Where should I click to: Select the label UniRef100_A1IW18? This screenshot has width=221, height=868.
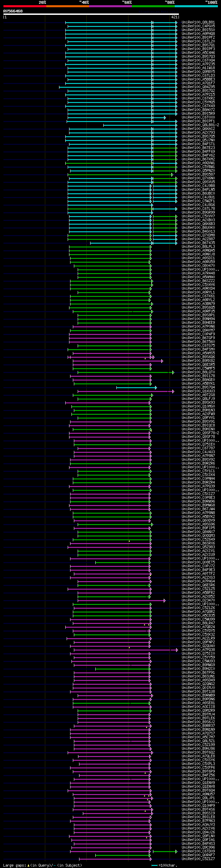(198, 68)
